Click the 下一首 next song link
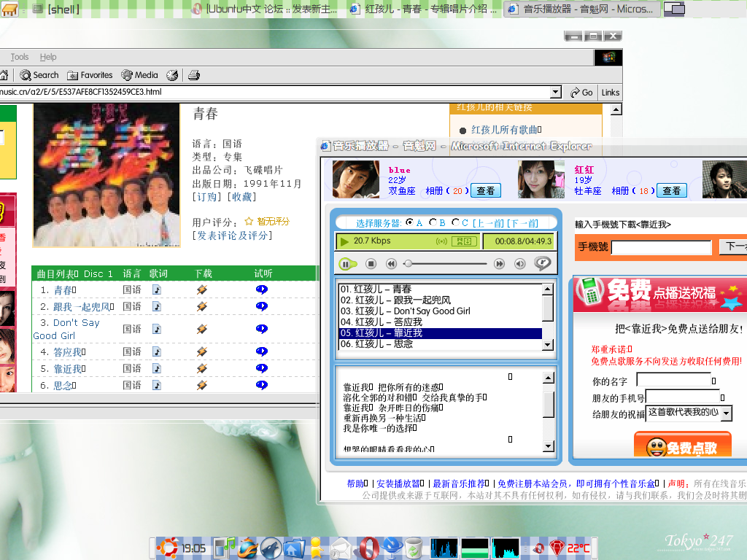747x560 pixels. tap(522, 223)
